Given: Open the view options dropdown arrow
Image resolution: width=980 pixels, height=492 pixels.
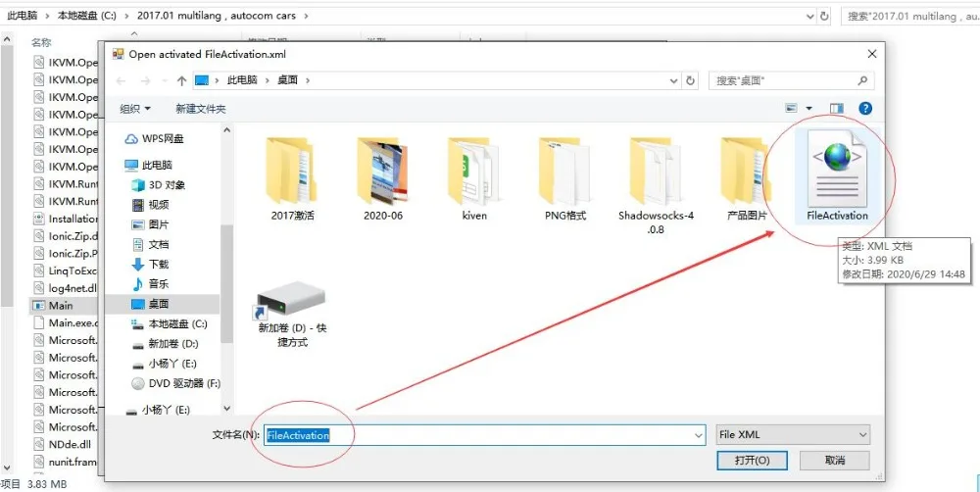Looking at the screenshot, I should pyautogui.click(x=808, y=108).
